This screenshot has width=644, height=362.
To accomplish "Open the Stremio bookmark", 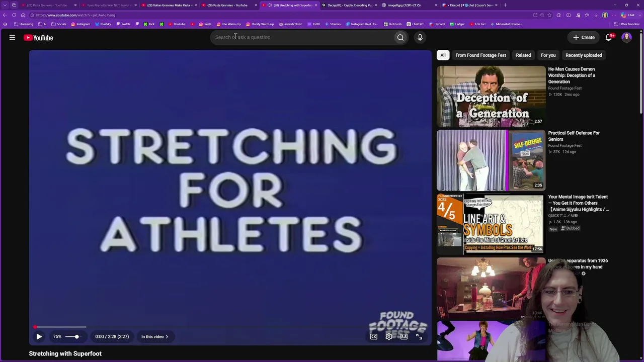I will point(333,24).
